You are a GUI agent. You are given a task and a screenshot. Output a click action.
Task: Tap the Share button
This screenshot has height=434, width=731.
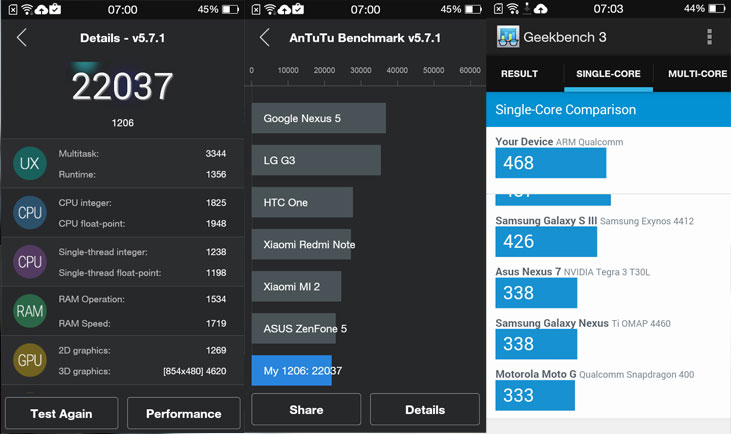[306, 410]
